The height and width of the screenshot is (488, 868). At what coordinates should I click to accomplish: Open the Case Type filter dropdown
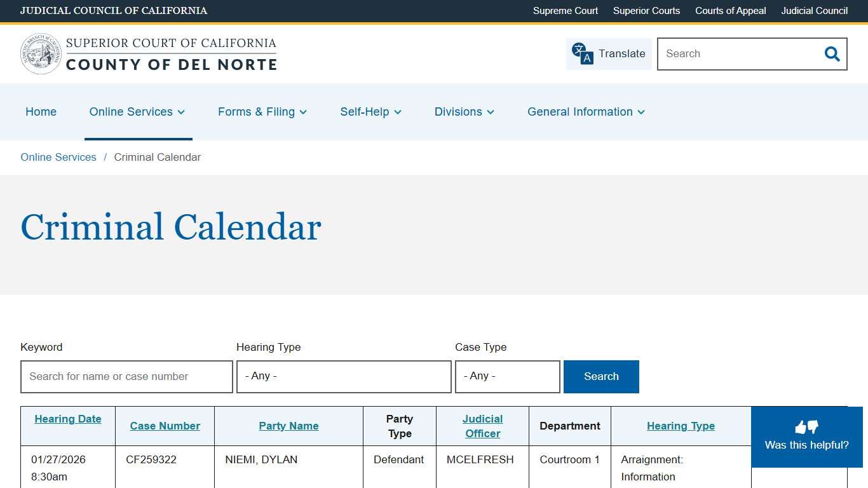(x=507, y=376)
